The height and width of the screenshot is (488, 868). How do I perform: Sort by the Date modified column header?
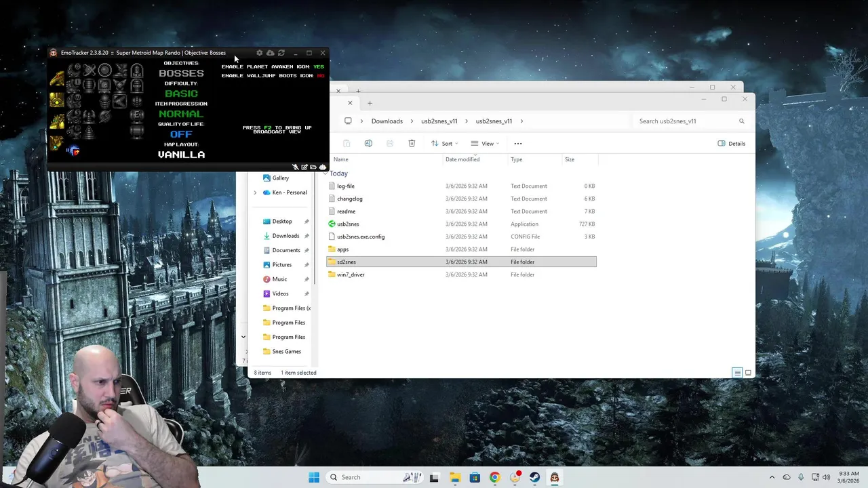pyautogui.click(x=462, y=159)
